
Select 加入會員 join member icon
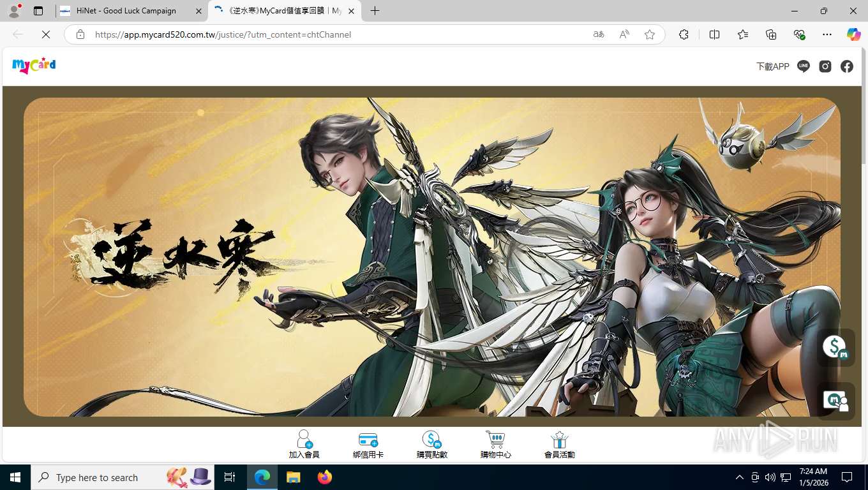(x=304, y=444)
